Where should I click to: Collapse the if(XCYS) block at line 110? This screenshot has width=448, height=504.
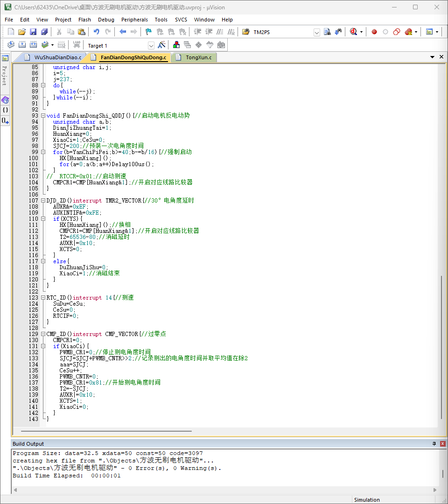(43, 219)
